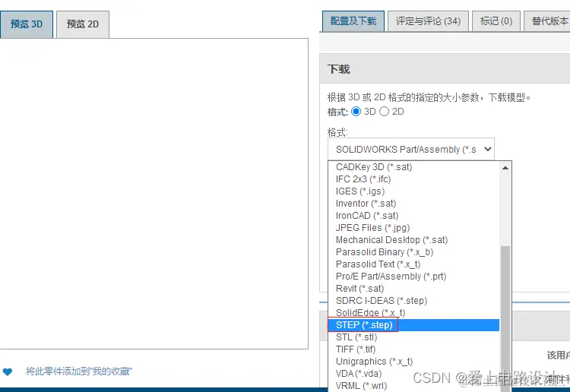The width and height of the screenshot is (570, 392).
Task: Choose Revit (*.sat) format
Action: coord(413,289)
